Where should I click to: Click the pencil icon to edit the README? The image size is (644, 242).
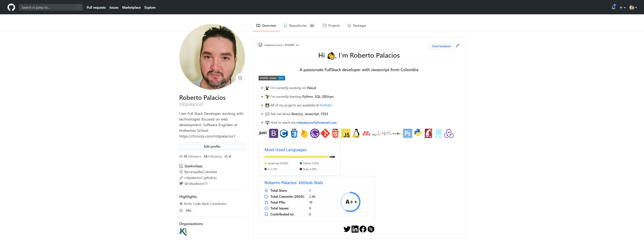[458, 46]
